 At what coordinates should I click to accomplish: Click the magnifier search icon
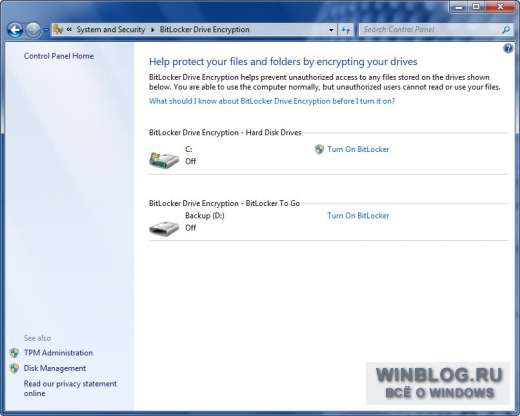coord(506,30)
